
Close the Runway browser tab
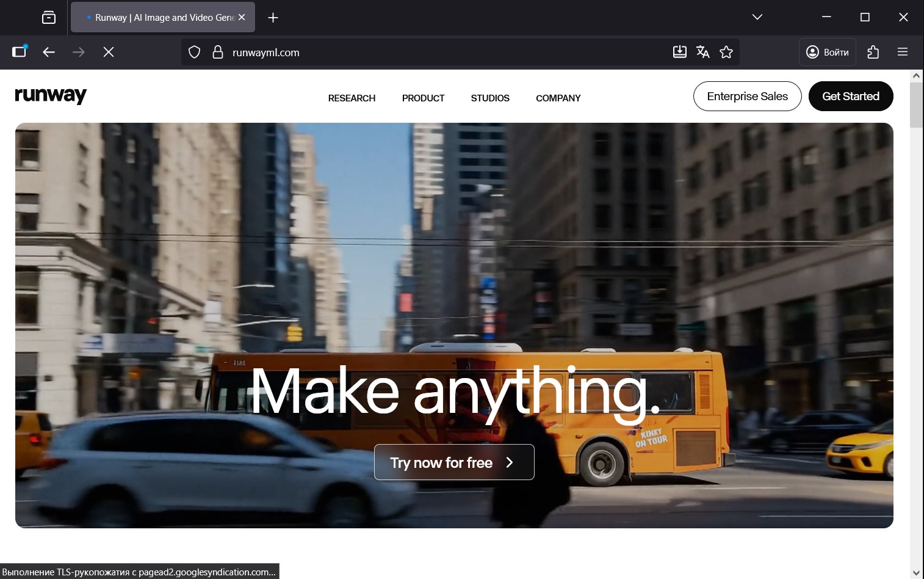242,18
